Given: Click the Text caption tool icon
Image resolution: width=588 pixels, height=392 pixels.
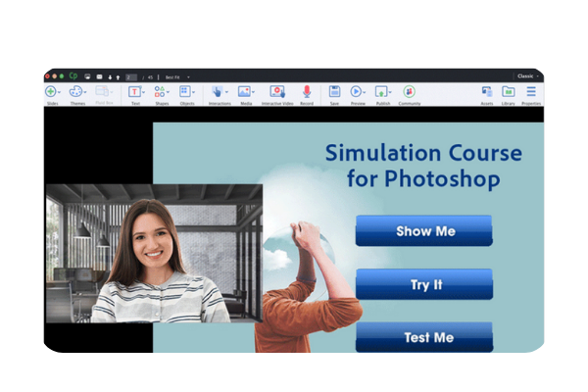Looking at the screenshot, I should 134,91.
